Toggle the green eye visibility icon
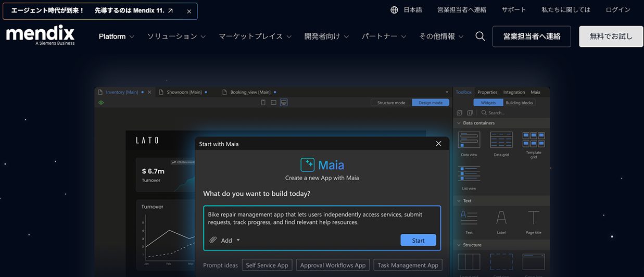The image size is (644, 277). click(101, 103)
